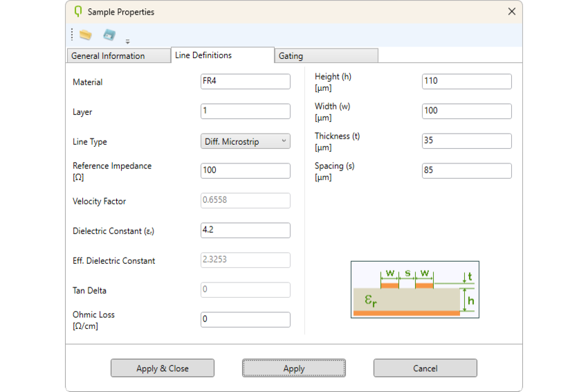Image resolution: width=588 pixels, height=392 pixels.
Task: Open the Gating tab
Action: pyautogui.click(x=326, y=56)
